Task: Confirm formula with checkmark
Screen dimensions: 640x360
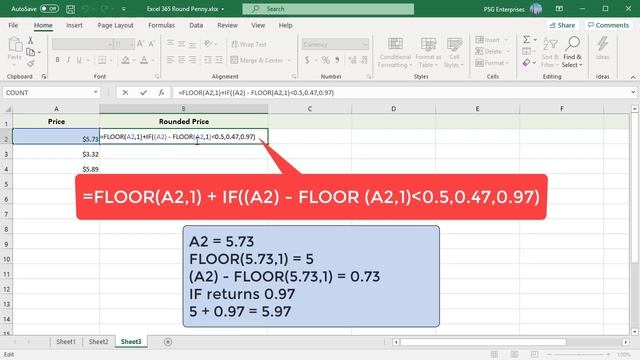Action: (x=143, y=93)
